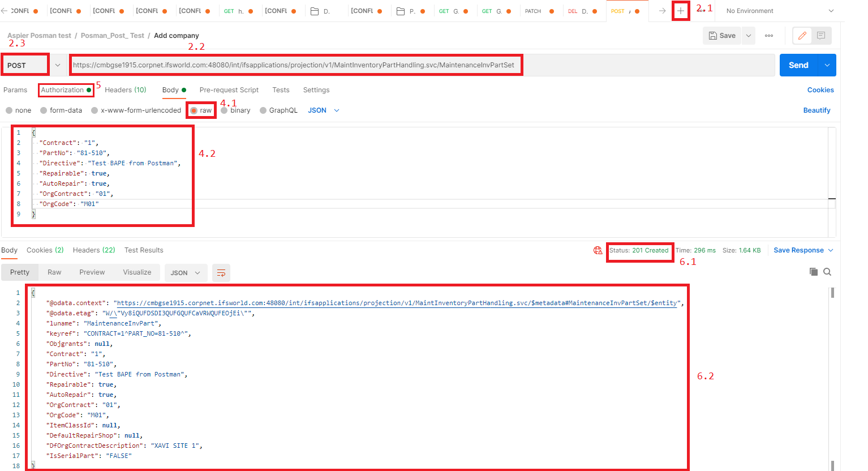Go to Aspier Posman test breadcrumb
This screenshot has width=868, height=471.
(39, 36)
